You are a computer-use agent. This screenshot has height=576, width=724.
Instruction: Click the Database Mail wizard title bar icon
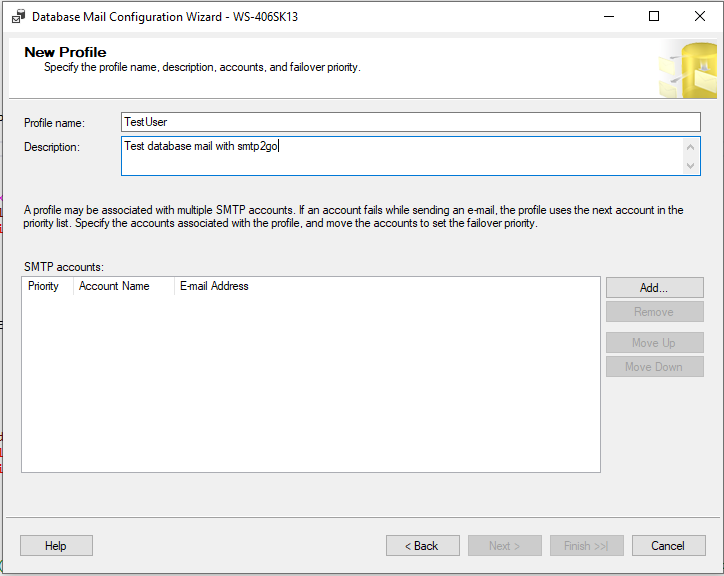coord(18,17)
